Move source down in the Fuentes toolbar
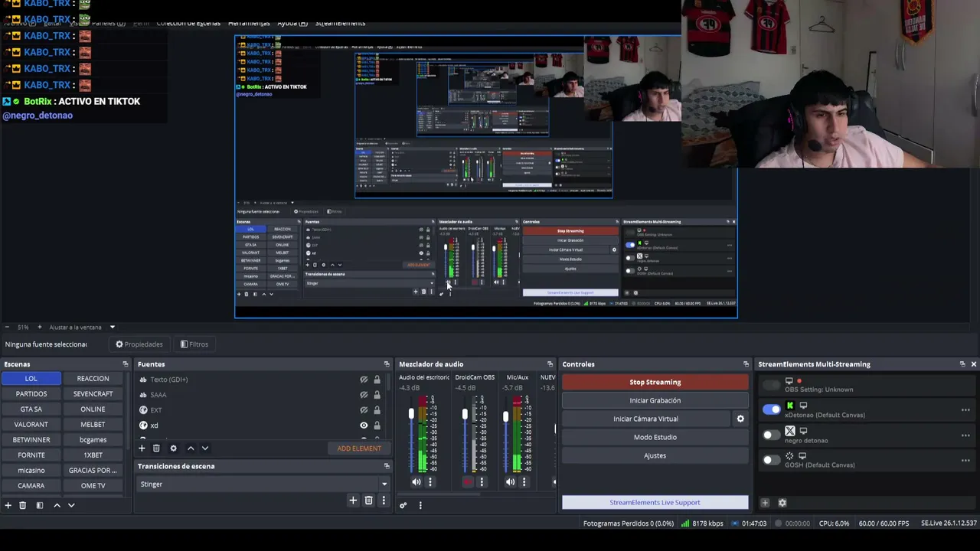Image resolution: width=980 pixels, height=551 pixels. tap(204, 448)
